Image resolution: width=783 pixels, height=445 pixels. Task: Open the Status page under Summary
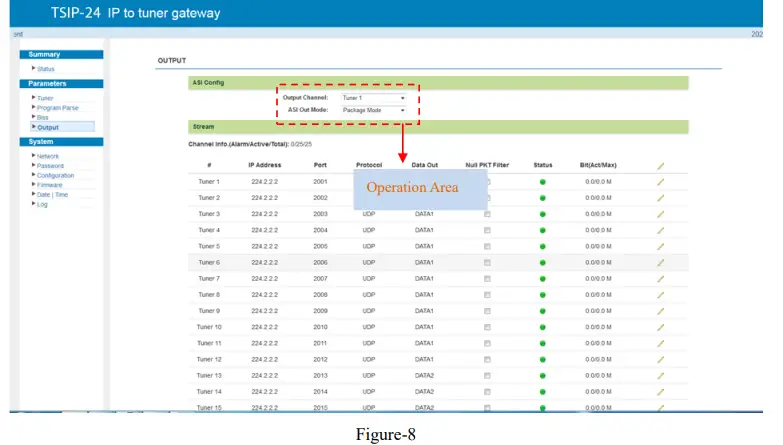[x=45, y=69]
